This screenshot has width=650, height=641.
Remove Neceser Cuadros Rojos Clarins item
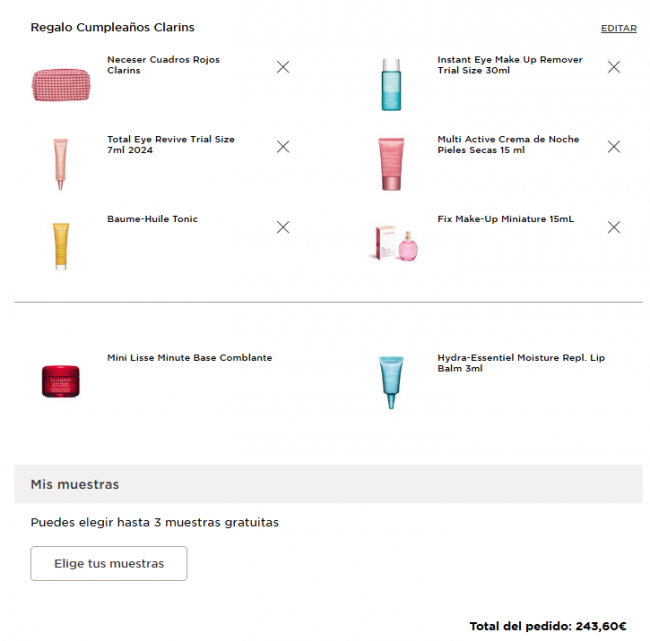283,67
